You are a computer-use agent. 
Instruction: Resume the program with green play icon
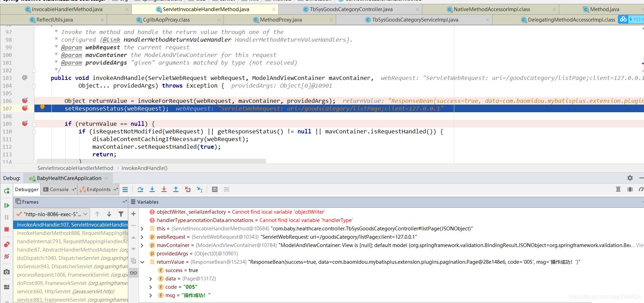point(7,205)
